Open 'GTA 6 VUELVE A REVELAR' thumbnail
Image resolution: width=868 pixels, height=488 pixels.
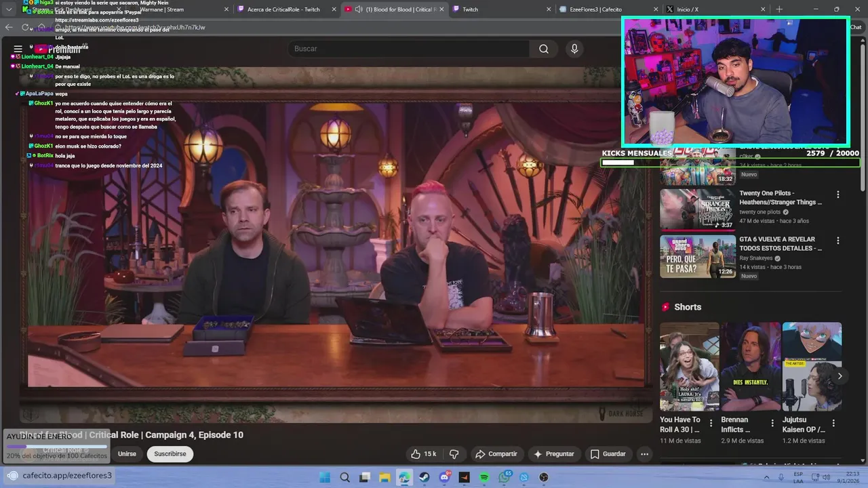click(x=698, y=256)
